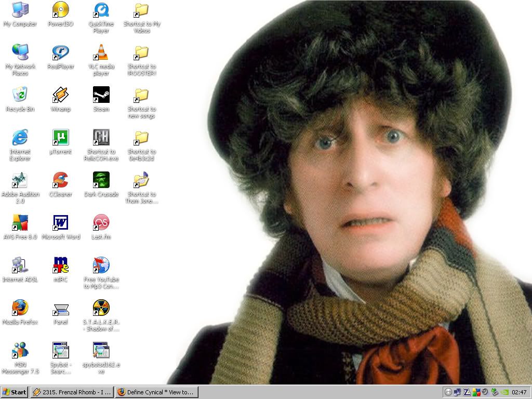Click the 02:47 system clock
Screen dimensions: 532x399
pos(519,392)
